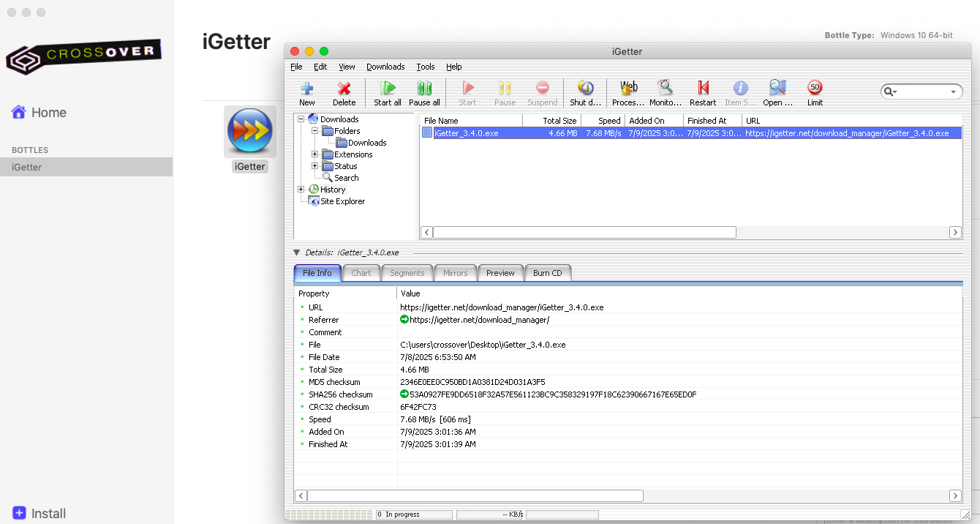Image resolution: width=980 pixels, height=524 pixels.
Task: Click the Start all icon
Action: [x=386, y=91]
